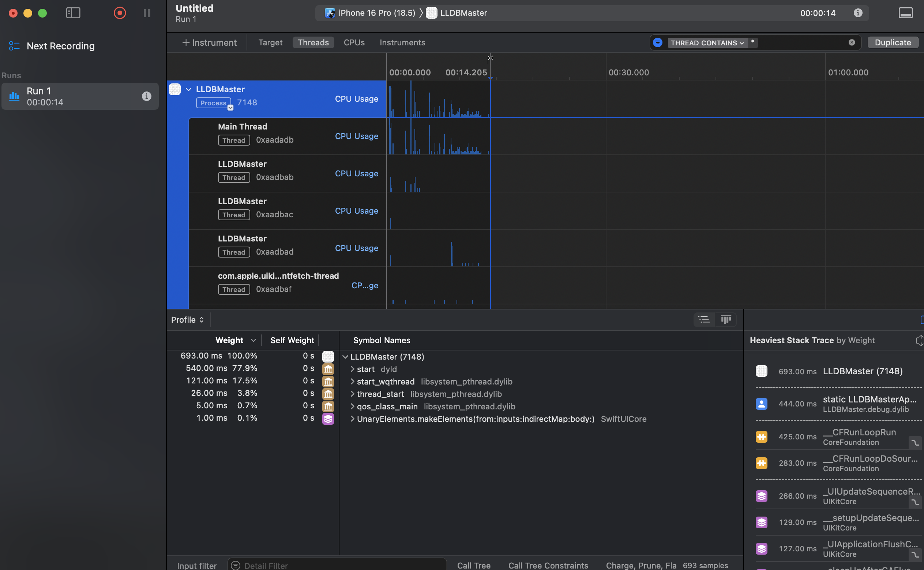This screenshot has height=570, width=924.
Task: Click the Input filter label
Action: point(197,566)
